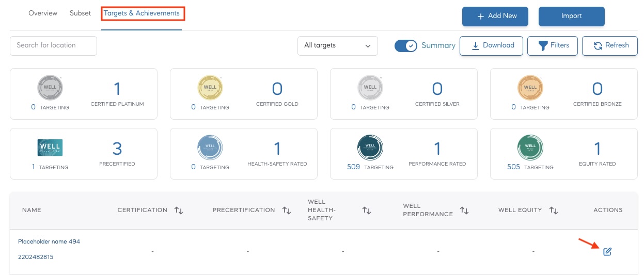Image resolution: width=644 pixels, height=275 pixels.
Task: Select the Targets & Achievements tab
Action: coord(142,13)
